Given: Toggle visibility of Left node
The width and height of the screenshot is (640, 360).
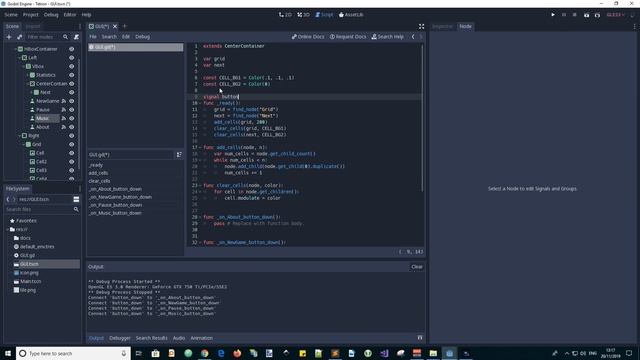Looking at the screenshot, I should tap(71, 58).
